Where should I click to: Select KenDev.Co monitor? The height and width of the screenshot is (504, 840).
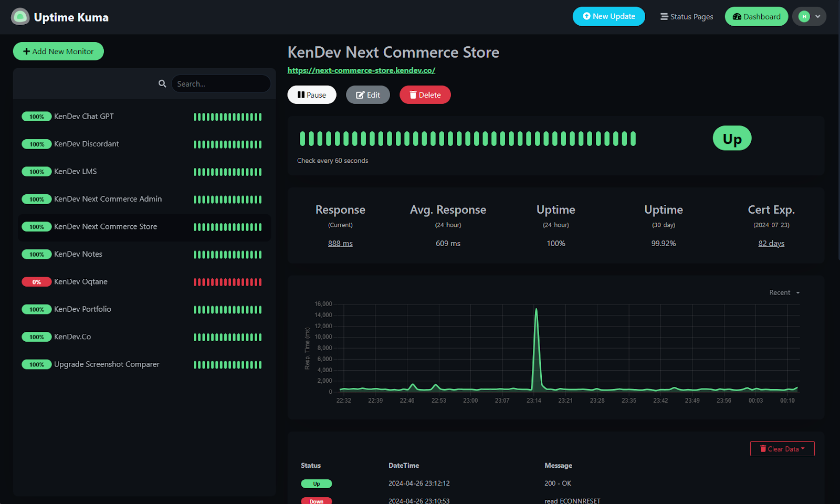tap(144, 337)
